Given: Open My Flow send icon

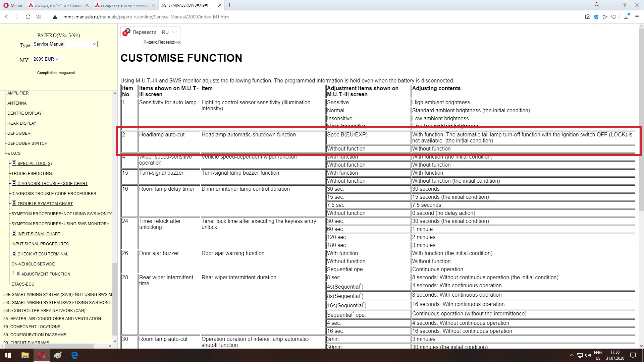Looking at the screenshot, I should click(605, 17).
